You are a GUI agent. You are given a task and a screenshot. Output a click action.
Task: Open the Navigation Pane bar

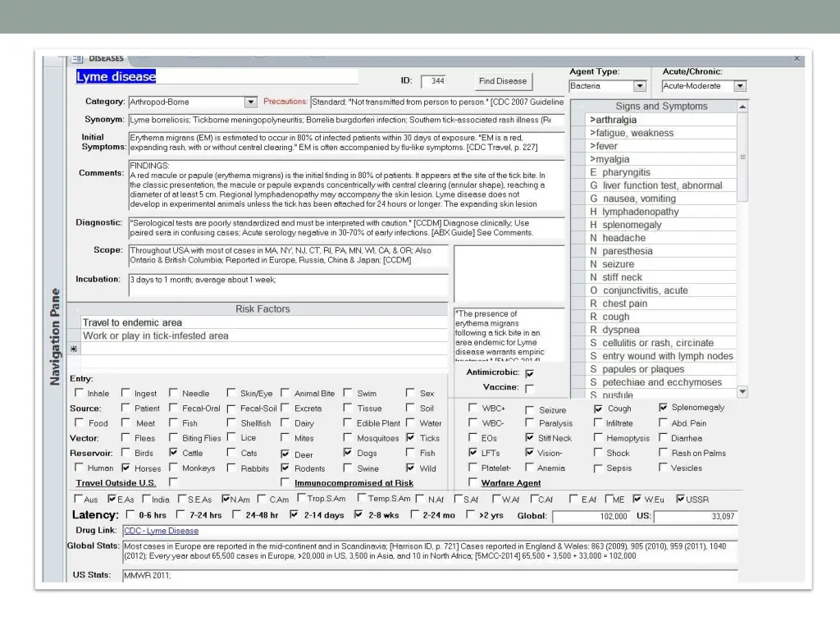pyautogui.click(x=54, y=336)
